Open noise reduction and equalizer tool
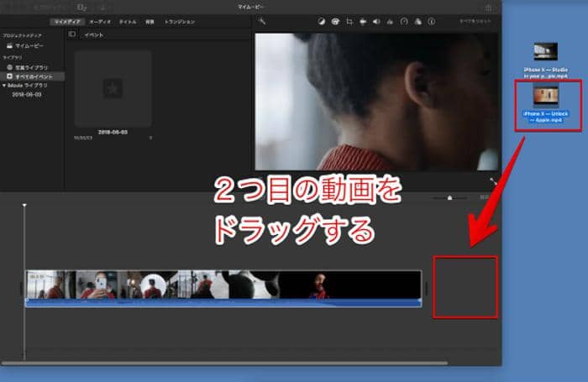Viewport: 588px width, 382px height. [390, 22]
